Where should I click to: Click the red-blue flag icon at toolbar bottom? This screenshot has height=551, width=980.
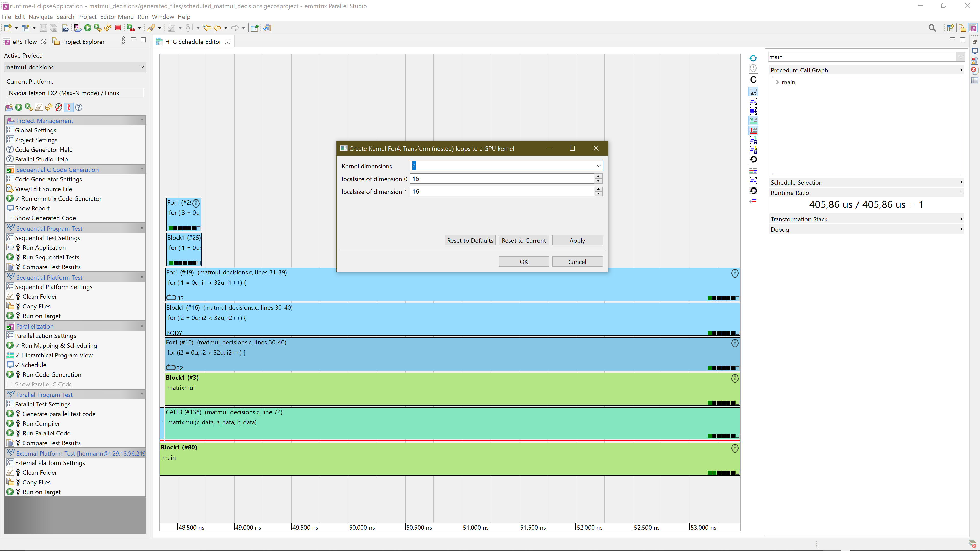click(753, 201)
